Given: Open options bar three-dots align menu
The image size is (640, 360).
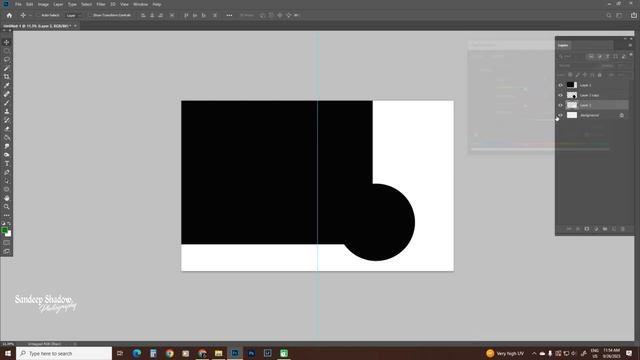Looking at the screenshot, I should pos(229,15).
